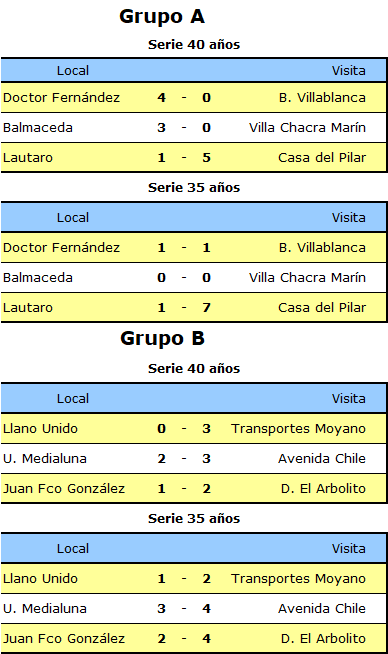Click the Grupo B Serie 40 años title
This screenshot has height=654, width=388.
point(194,369)
